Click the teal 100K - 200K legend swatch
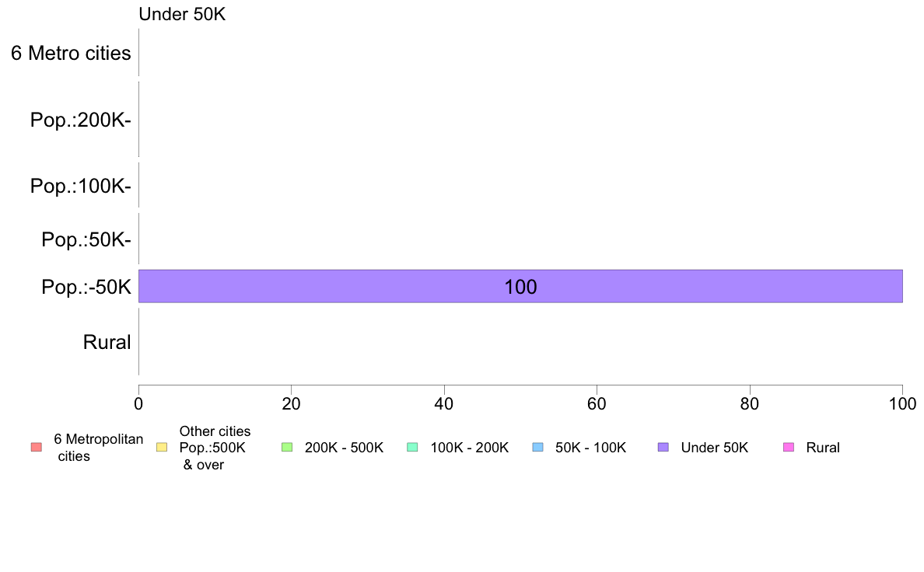The height and width of the screenshot is (572, 924). point(412,447)
